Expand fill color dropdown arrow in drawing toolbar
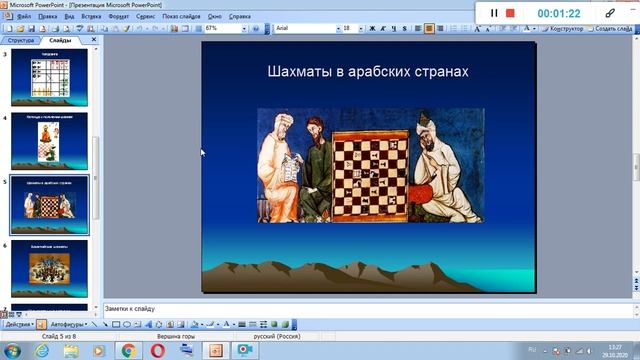This screenshot has width=640, height=360. pyautogui.click(x=202, y=324)
